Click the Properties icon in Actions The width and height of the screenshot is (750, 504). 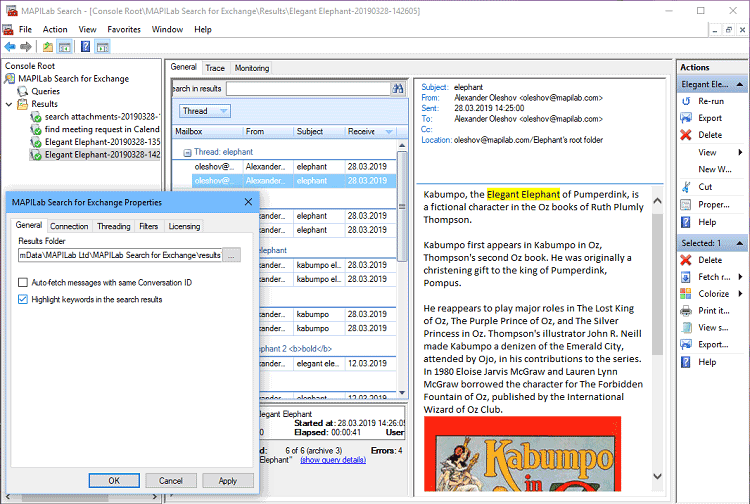(x=686, y=205)
